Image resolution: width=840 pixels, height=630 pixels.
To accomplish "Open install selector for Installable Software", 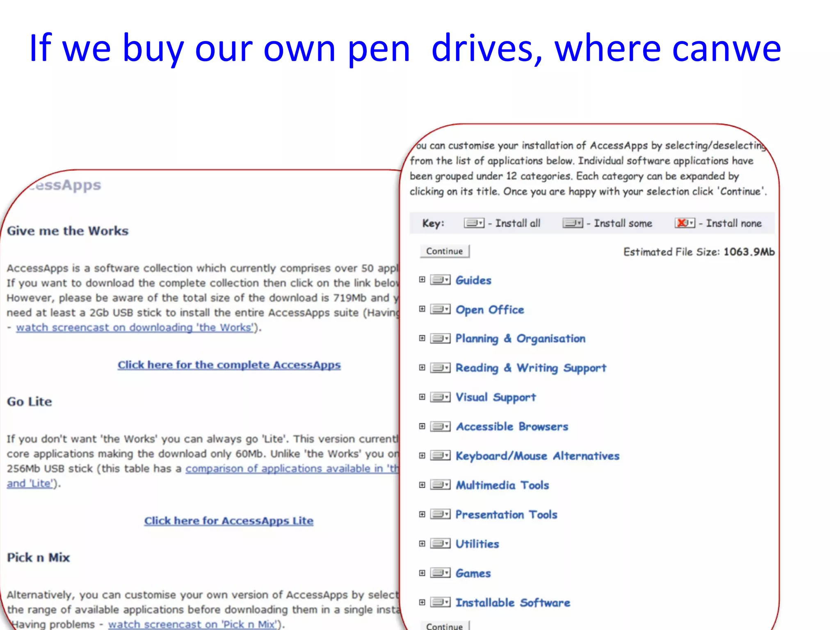I will pyautogui.click(x=441, y=602).
